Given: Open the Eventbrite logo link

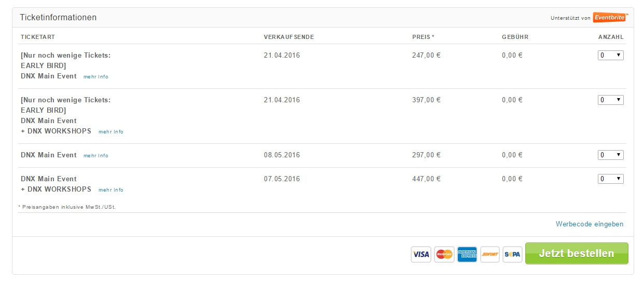Looking at the screenshot, I should 610,17.
